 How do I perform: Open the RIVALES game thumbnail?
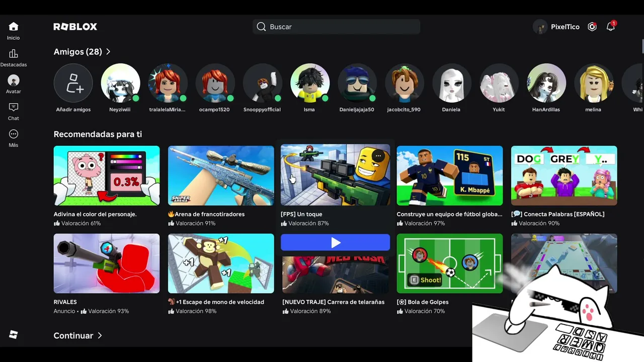click(x=107, y=263)
